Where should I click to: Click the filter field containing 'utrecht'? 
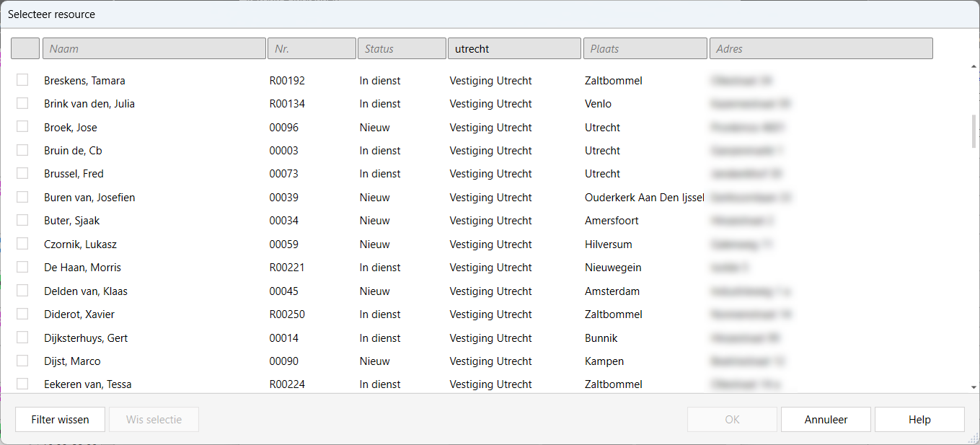point(513,48)
